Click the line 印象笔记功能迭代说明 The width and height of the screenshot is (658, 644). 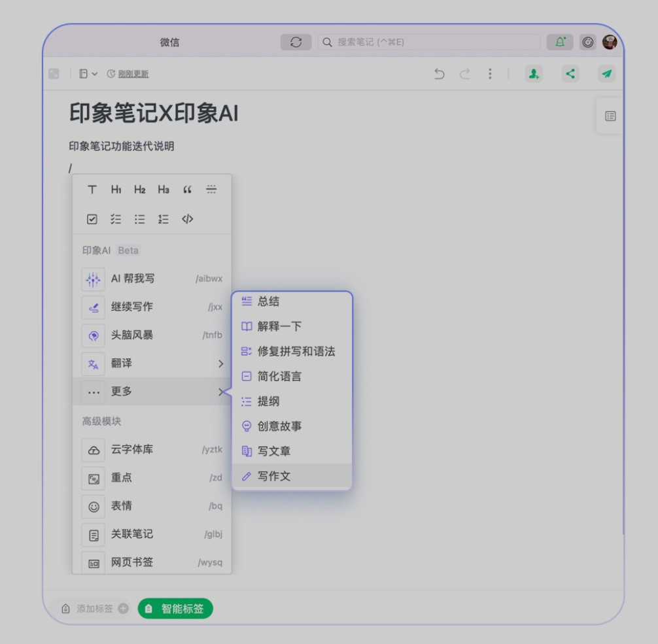point(121,146)
